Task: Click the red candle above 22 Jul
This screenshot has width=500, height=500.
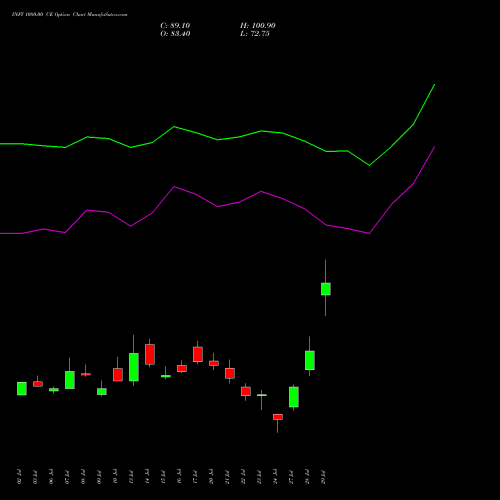Action: click(246, 391)
